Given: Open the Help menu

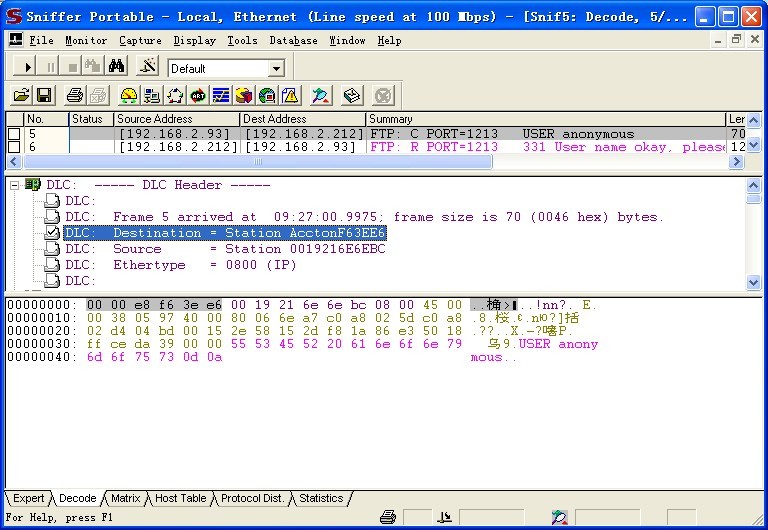Looking at the screenshot, I should point(389,41).
